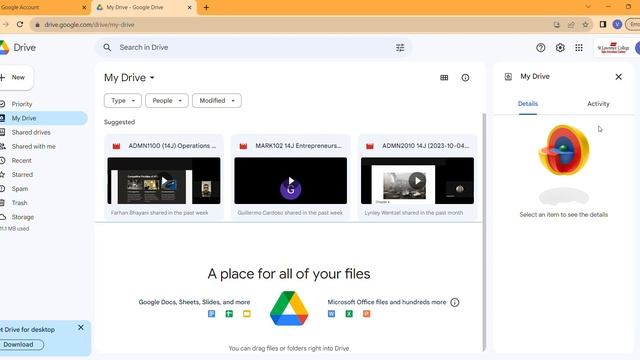Image resolution: width=640 pixels, height=360 pixels.
Task: Click the Microsoft Word icon
Action: [331, 313]
